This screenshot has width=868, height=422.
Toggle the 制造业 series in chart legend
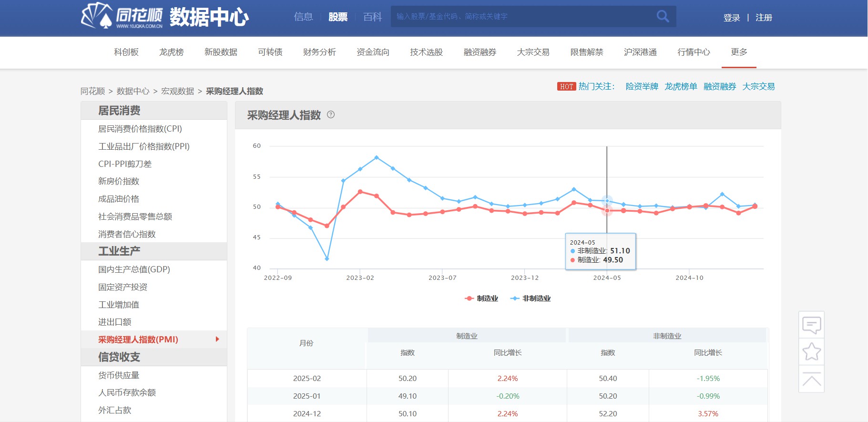[x=481, y=298]
